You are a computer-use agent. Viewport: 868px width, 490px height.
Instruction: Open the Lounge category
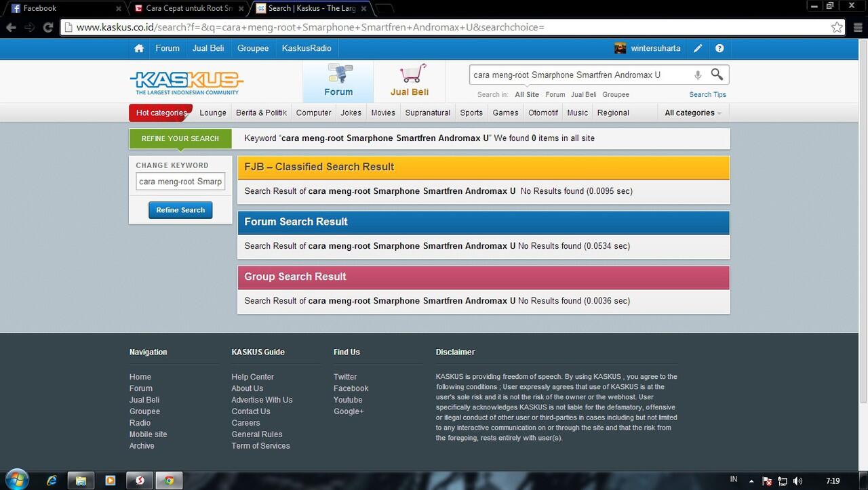[213, 113]
